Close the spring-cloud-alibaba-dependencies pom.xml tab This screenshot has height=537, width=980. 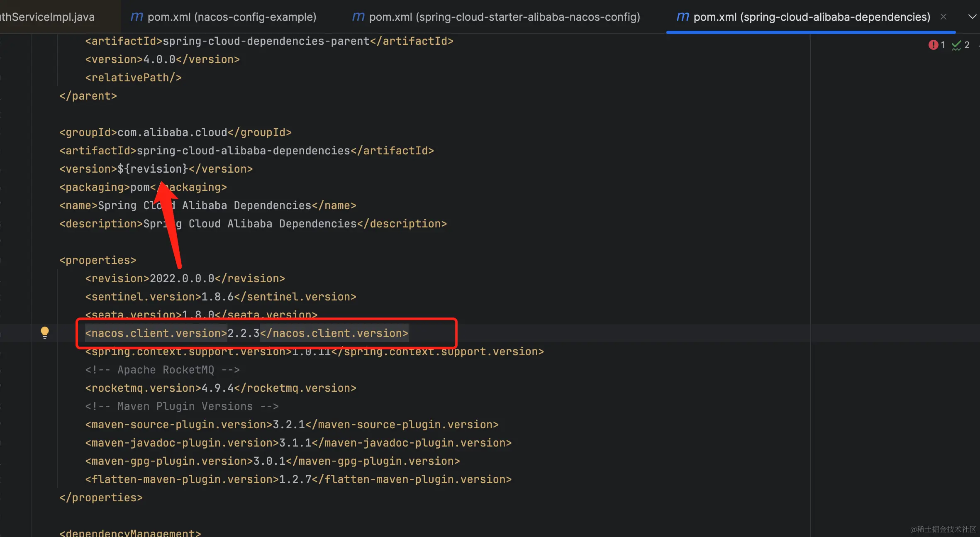[x=943, y=17]
